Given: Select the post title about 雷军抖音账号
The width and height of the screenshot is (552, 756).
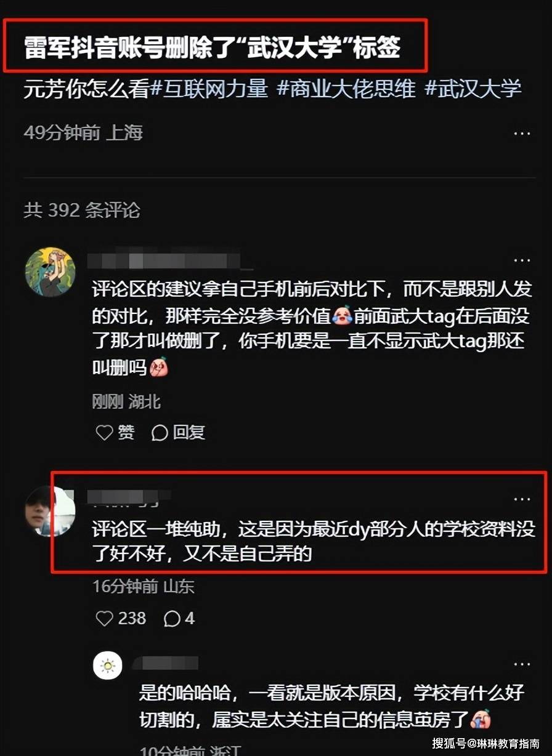Looking at the screenshot, I should click(213, 47).
